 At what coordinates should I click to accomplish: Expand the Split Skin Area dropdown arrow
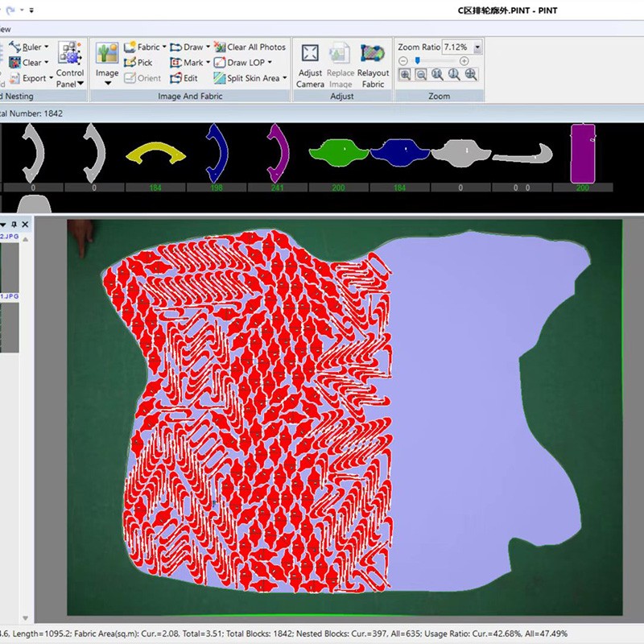point(285,78)
